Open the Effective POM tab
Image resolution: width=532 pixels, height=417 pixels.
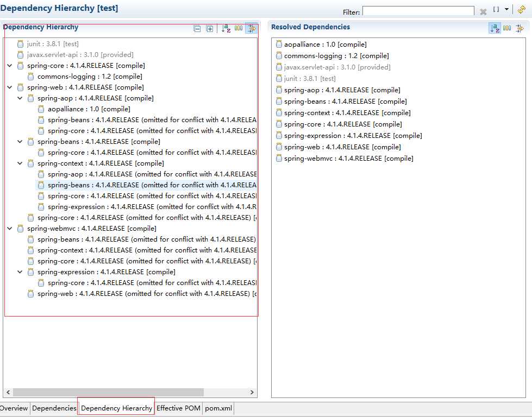178,408
